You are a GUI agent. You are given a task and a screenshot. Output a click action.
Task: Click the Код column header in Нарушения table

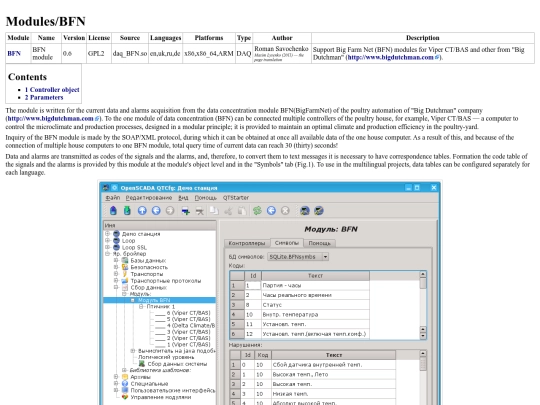(263, 355)
